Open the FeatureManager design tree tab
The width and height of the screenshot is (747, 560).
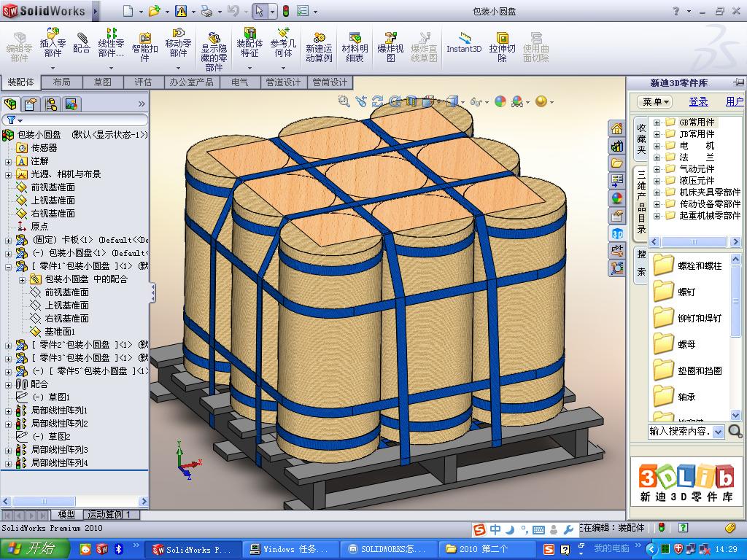pyautogui.click(x=10, y=104)
